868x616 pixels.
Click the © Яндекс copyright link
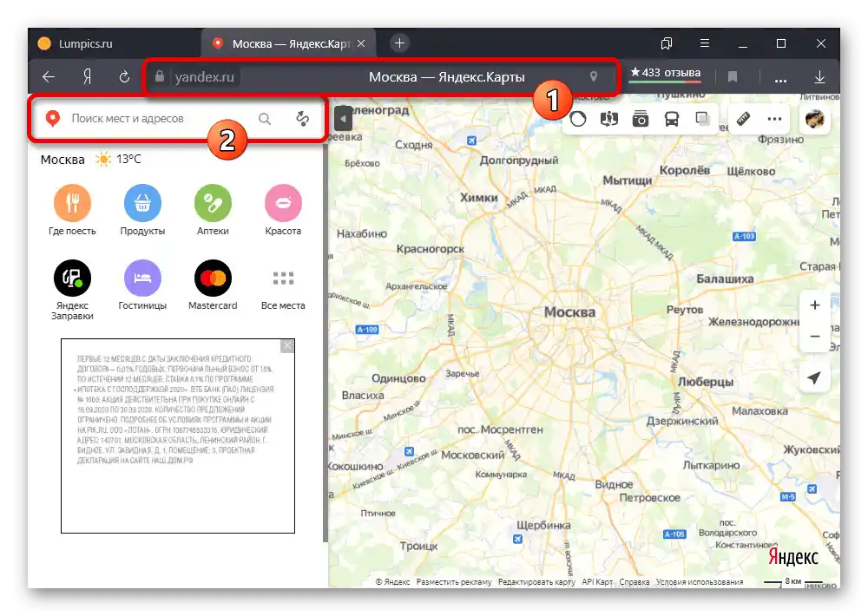[x=392, y=581]
